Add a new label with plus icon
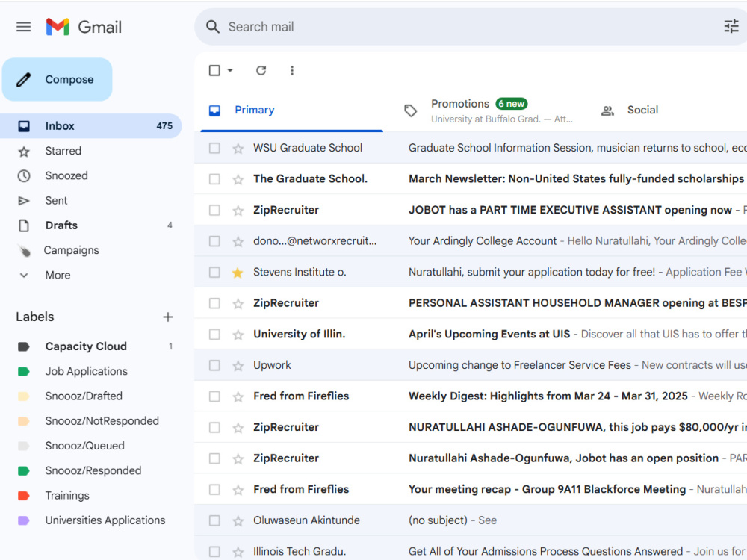 (x=167, y=317)
